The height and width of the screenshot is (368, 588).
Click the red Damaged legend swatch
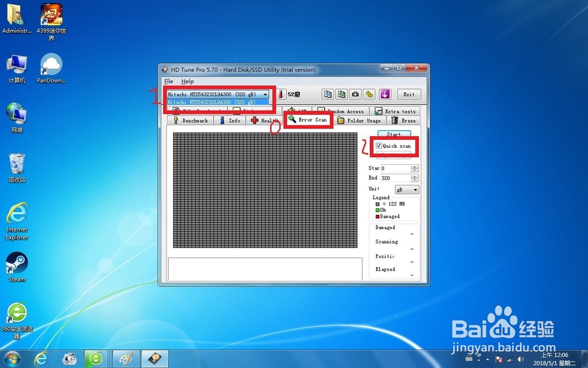[x=377, y=217]
